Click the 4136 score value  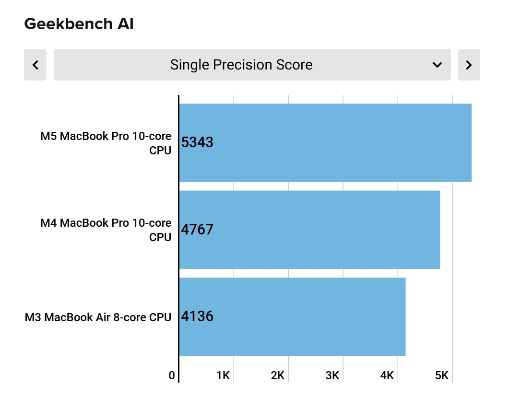pos(197,316)
